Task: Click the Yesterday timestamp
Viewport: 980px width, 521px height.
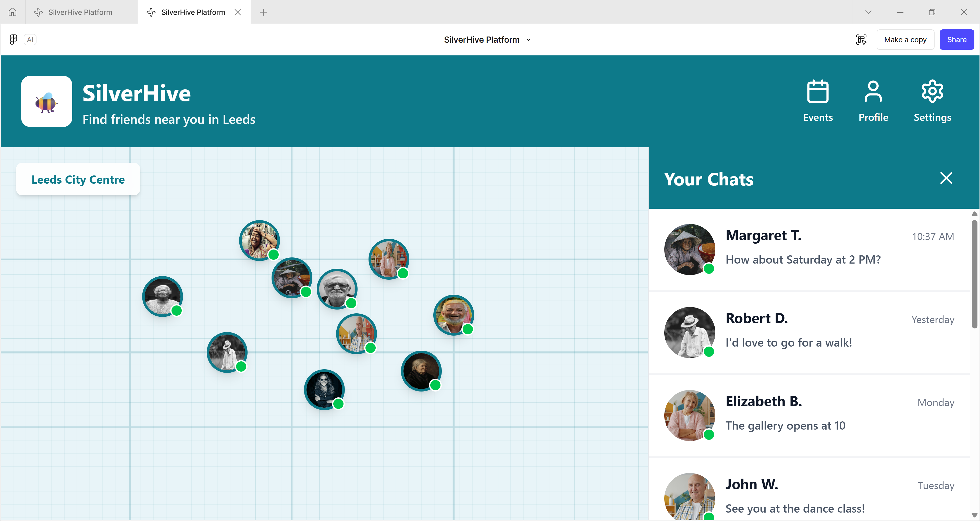Action: click(x=933, y=319)
